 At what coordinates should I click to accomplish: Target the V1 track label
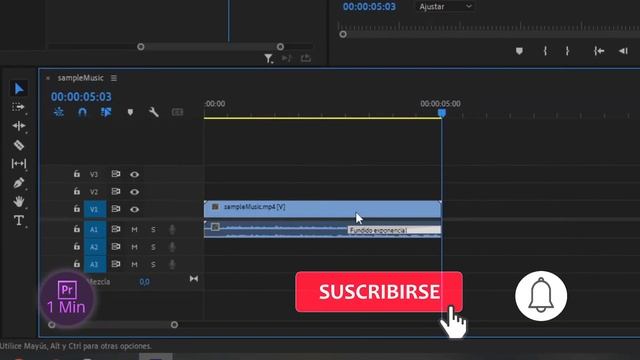tap(95, 209)
